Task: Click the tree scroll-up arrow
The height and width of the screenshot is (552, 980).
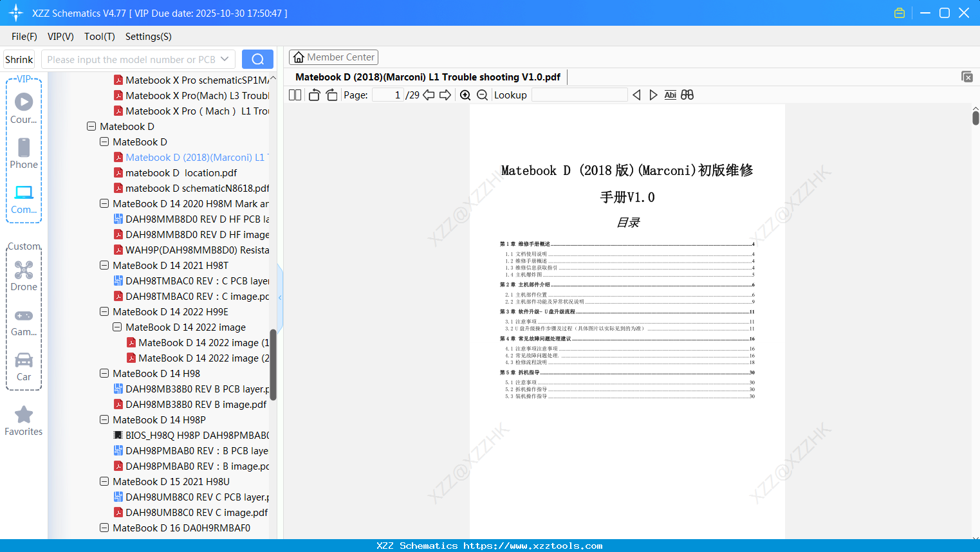Action: [x=273, y=78]
